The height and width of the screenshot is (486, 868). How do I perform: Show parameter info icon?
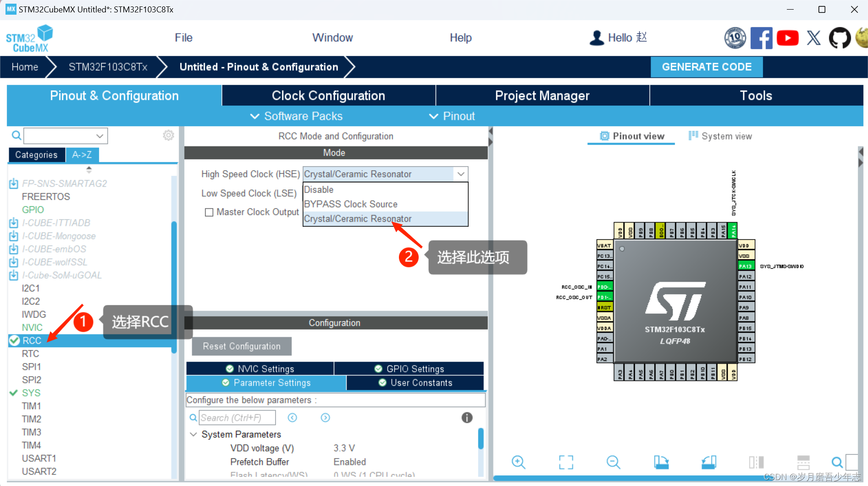(x=467, y=418)
